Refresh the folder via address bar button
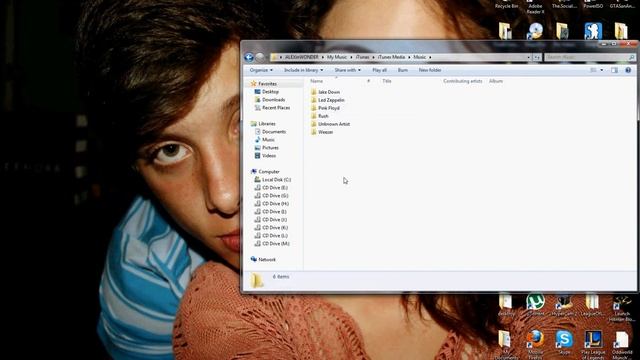Screen dimensions: 640x360 [537, 58]
